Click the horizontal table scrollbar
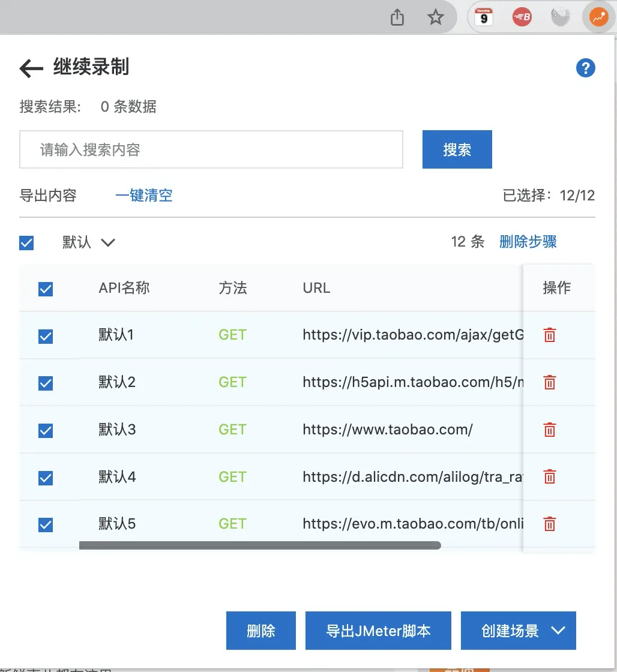This screenshot has height=672, width=617. [x=260, y=545]
